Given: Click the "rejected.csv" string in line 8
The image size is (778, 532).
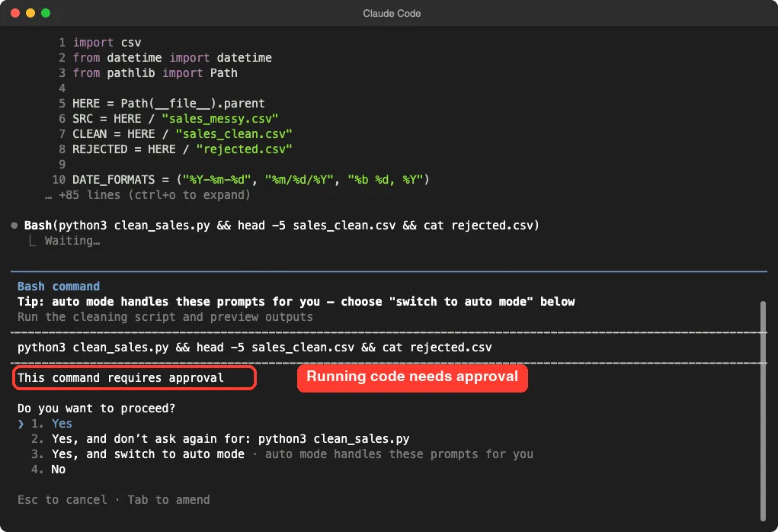Looking at the screenshot, I should click(244, 149).
